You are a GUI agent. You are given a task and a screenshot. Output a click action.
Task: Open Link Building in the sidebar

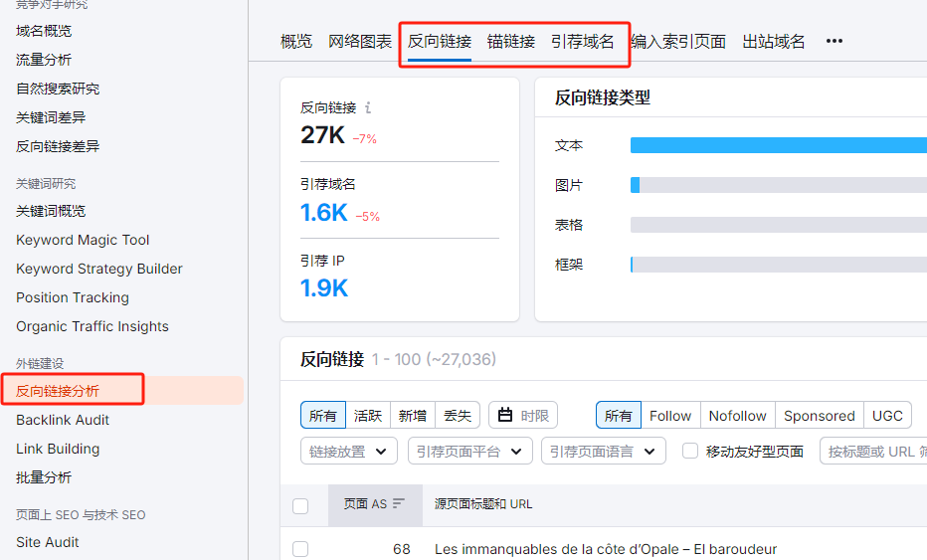coord(58,449)
